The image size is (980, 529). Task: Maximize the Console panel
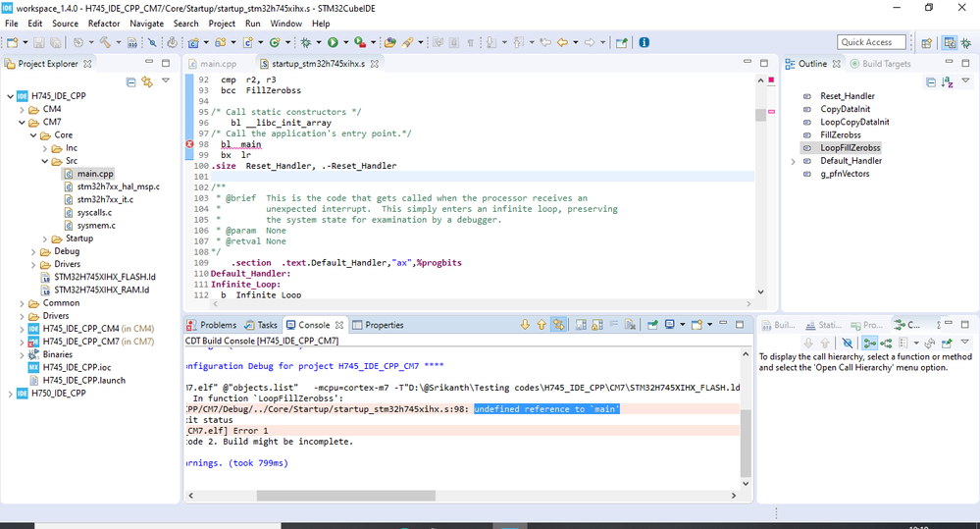pos(740,324)
